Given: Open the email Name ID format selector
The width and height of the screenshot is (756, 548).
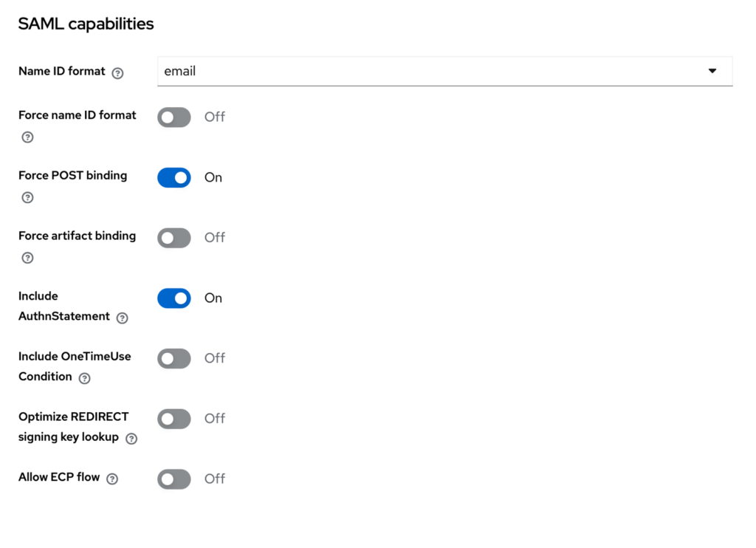Looking at the screenshot, I should pyautogui.click(x=444, y=72).
